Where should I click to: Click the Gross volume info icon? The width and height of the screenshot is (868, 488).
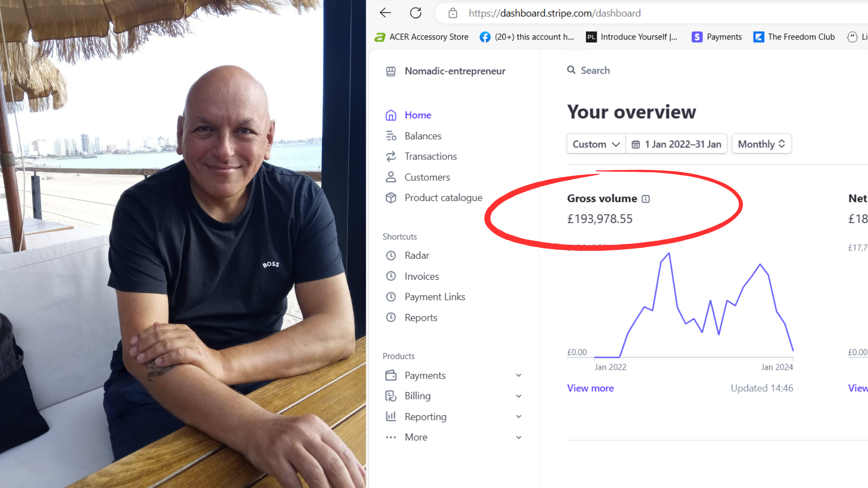point(646,199)
